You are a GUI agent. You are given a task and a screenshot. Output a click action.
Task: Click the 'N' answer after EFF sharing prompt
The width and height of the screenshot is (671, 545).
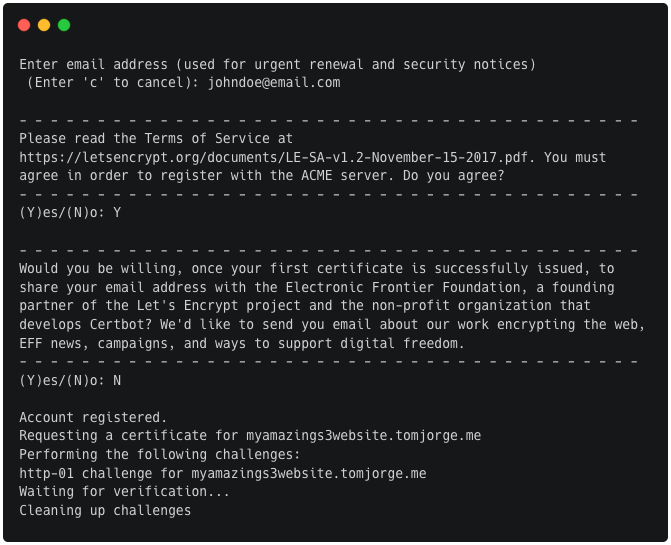117,380
